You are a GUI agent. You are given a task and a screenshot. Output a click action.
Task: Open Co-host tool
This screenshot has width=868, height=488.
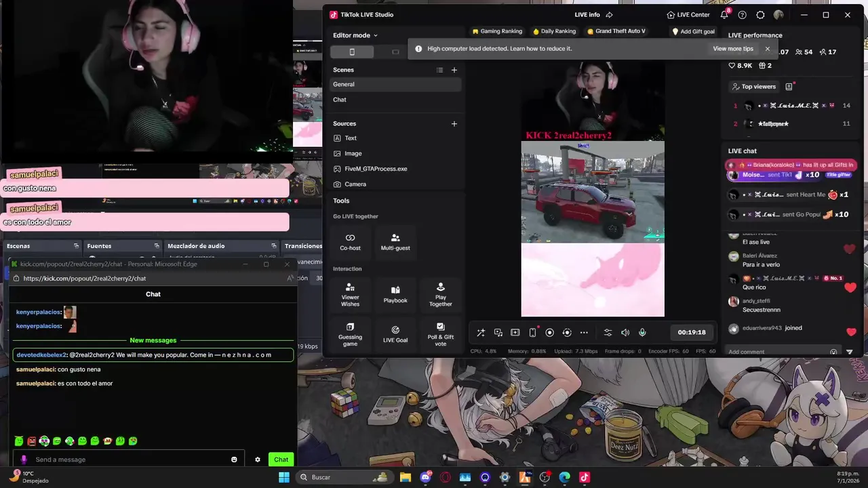[x=350, y=242]
